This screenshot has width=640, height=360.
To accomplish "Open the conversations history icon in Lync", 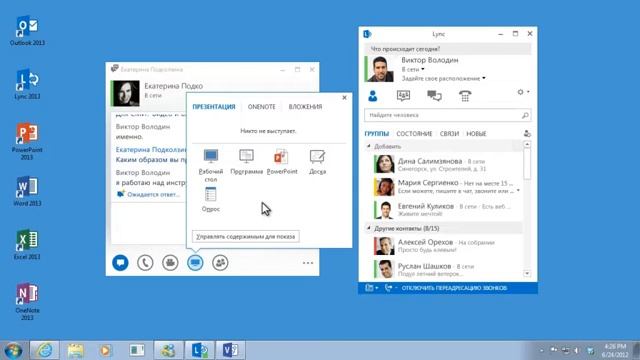I will (x=434, y=96).
